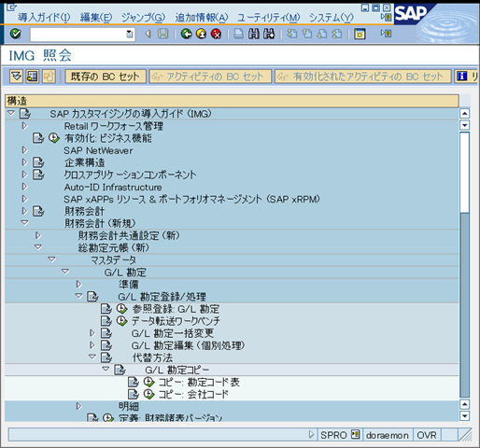Select the G/L 勘定編集 (個別処理) row text
Image resolution: width=480 pixels, height=448 pixels.
tap(188, 345)
